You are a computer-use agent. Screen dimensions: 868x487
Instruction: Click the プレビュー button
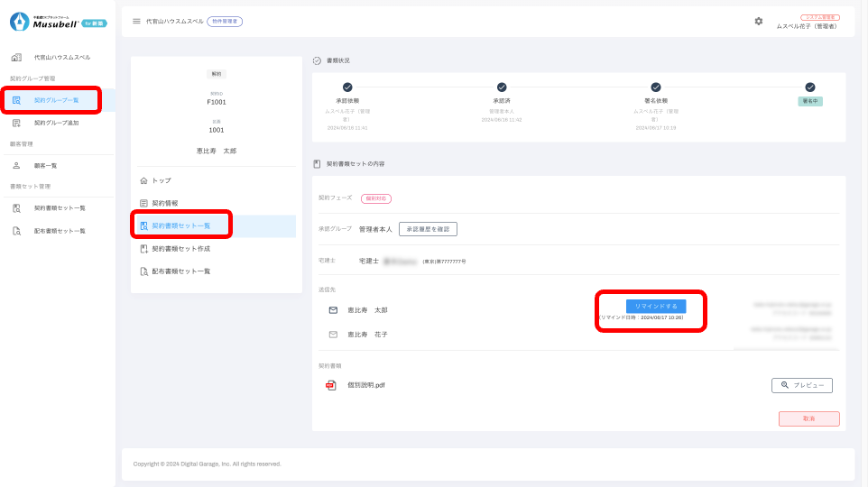801,385
